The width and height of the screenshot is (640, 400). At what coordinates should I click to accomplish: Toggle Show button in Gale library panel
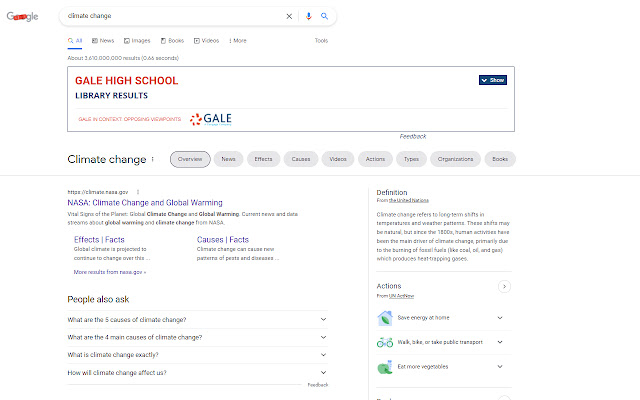[x=493, y=80]
